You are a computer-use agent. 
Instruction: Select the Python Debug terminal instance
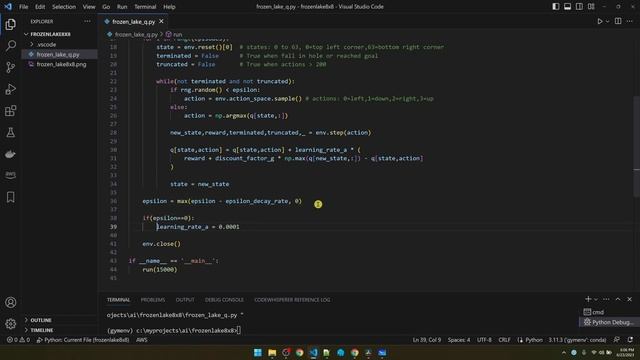coord(609,322)
